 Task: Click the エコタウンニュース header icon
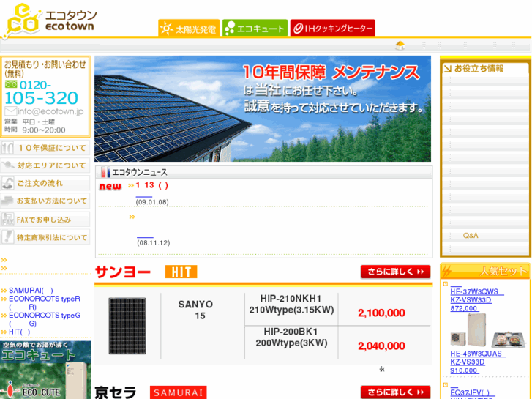coord(105,172)
